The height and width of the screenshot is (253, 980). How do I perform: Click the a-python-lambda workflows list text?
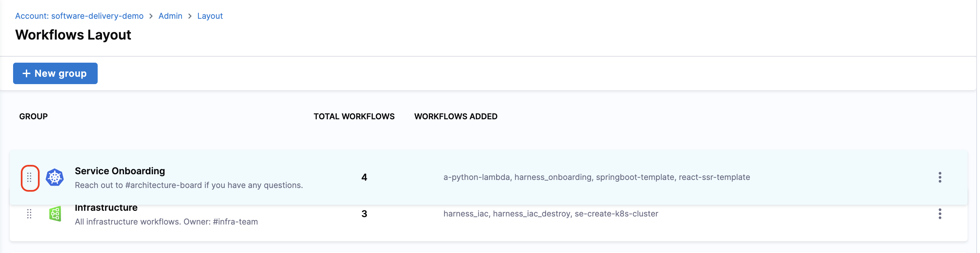(596, 177)
